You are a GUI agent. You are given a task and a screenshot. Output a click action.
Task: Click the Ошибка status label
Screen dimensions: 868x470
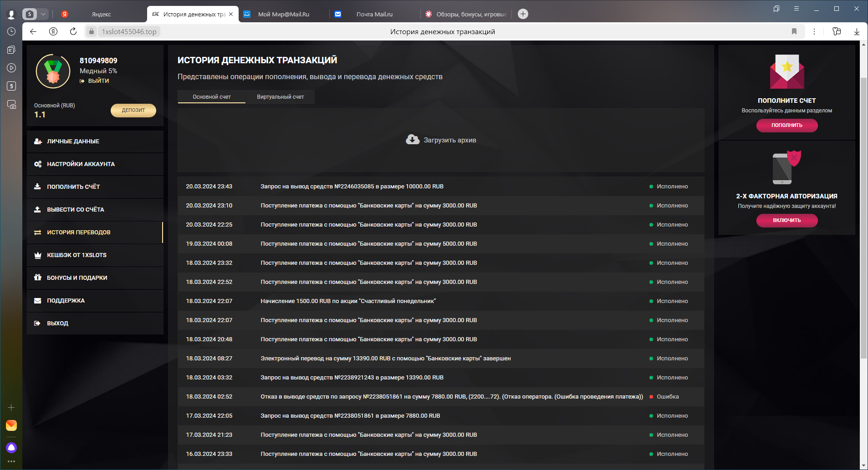tap(668, 397)
